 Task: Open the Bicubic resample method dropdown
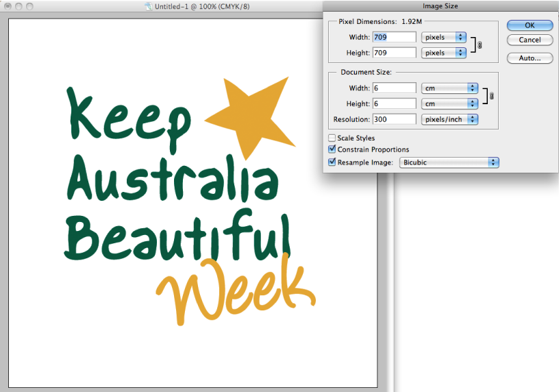pyautogui.click(x=449, y=162)
